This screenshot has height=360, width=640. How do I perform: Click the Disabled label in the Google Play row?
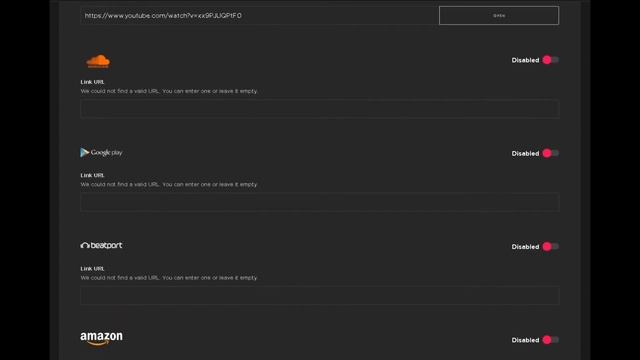click(525, 153)
